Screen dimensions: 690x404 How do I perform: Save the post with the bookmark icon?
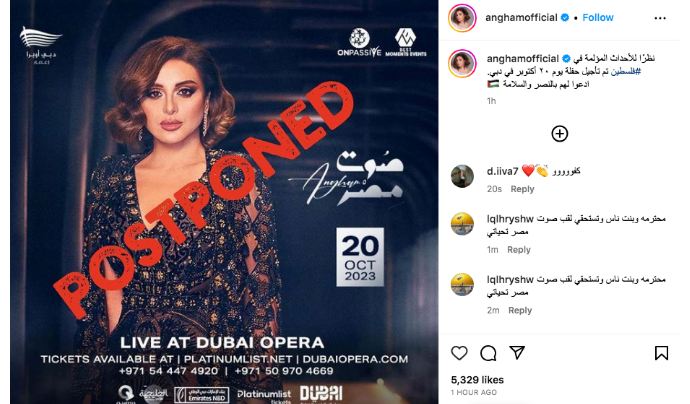coord(661,353)
